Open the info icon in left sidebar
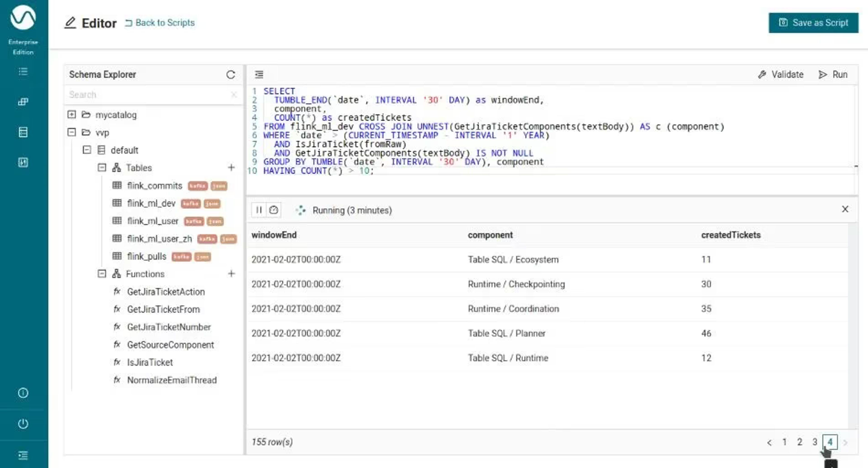This screenshot has height=468, width=868. (x=23, y=393)
